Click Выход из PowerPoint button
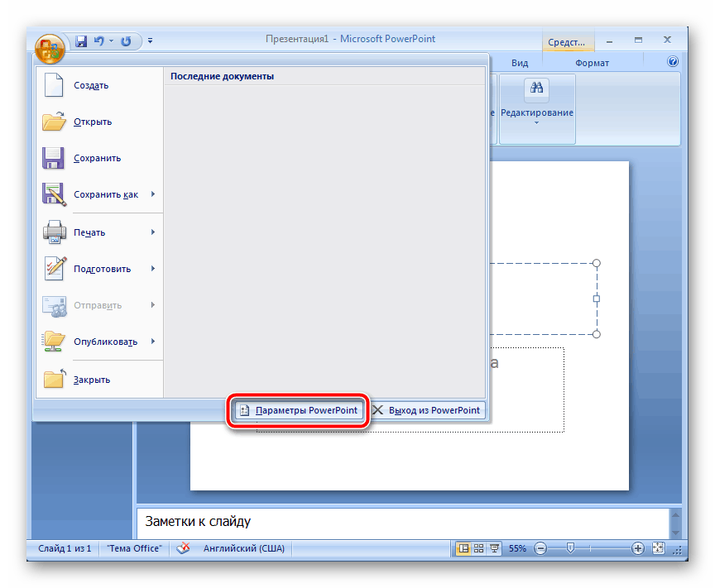Image resolution: width=715 pixels, height=588 pixels. [427, 410]
